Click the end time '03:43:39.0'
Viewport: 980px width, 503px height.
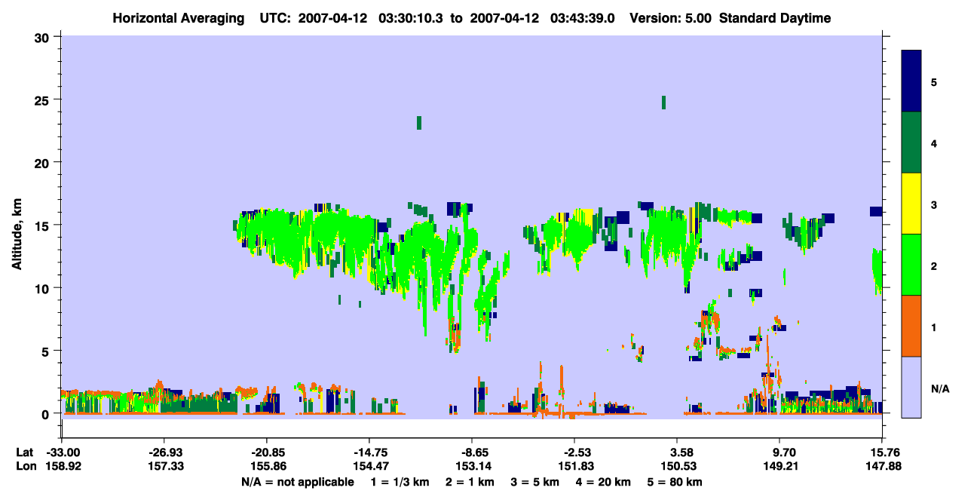[582, 18]
